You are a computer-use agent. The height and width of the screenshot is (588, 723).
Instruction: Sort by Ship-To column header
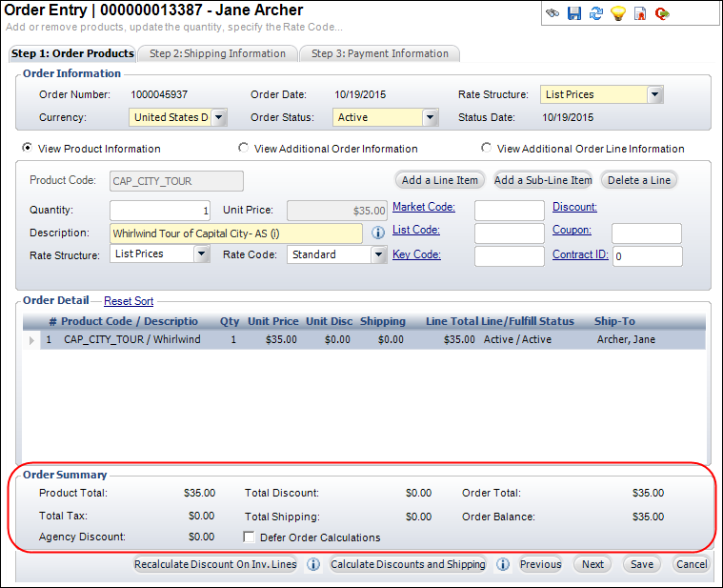(614, 321)
